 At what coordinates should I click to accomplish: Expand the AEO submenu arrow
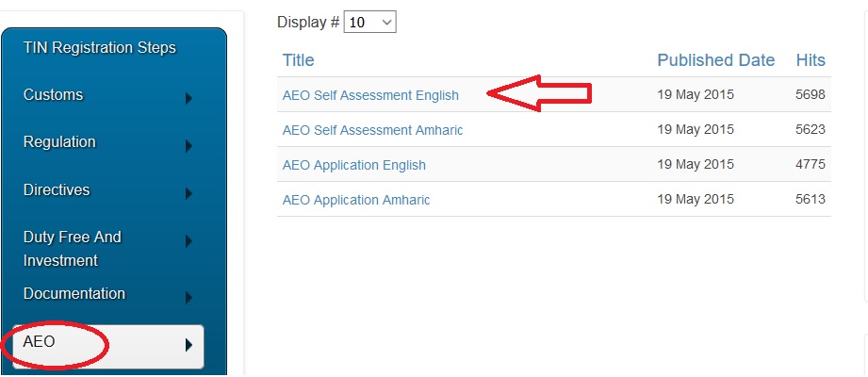[189, 345]
